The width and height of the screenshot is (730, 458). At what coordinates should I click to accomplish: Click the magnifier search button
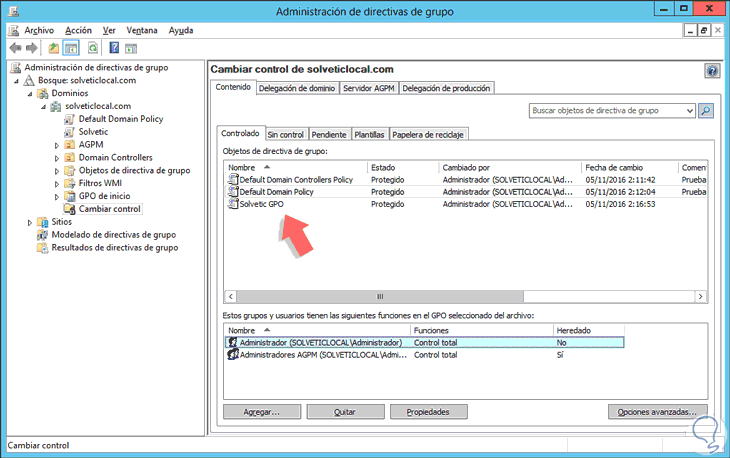coord(706,111)
